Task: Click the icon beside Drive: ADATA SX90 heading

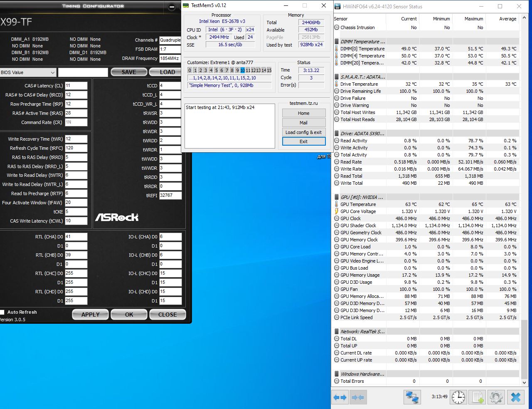Action: tap(337, 134)
